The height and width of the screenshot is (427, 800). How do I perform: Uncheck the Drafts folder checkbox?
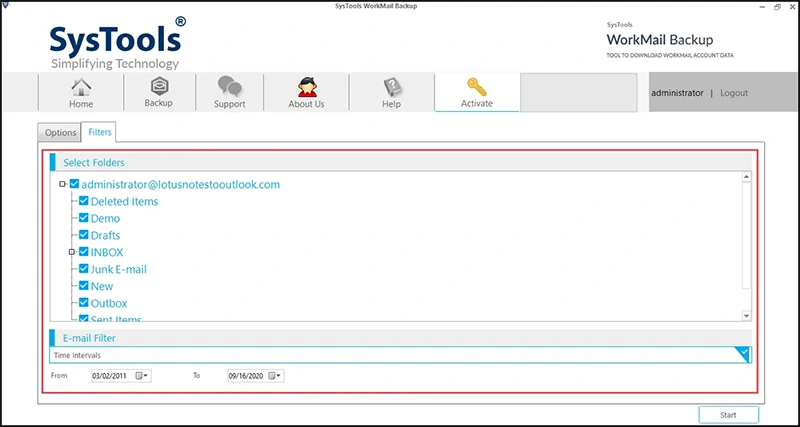pyautogui.click(x=84, y=235)
